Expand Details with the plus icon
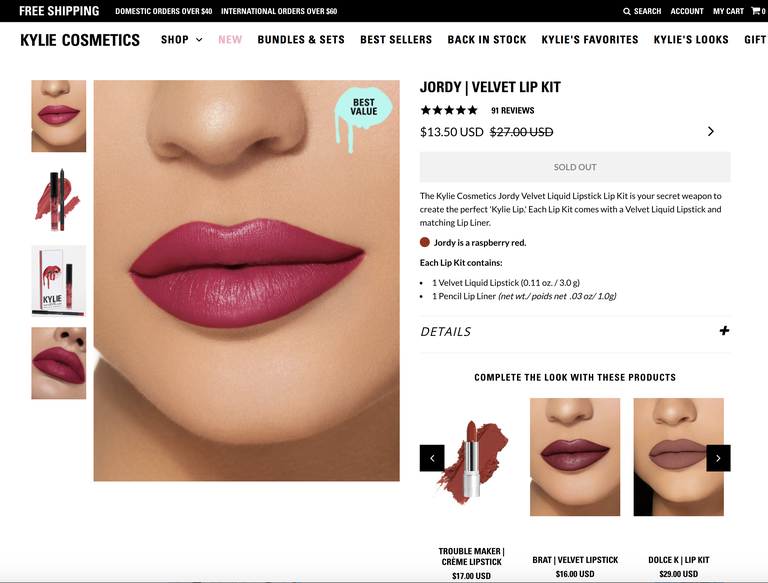This screenshot has width=768, height=583. tap(724, 331)
